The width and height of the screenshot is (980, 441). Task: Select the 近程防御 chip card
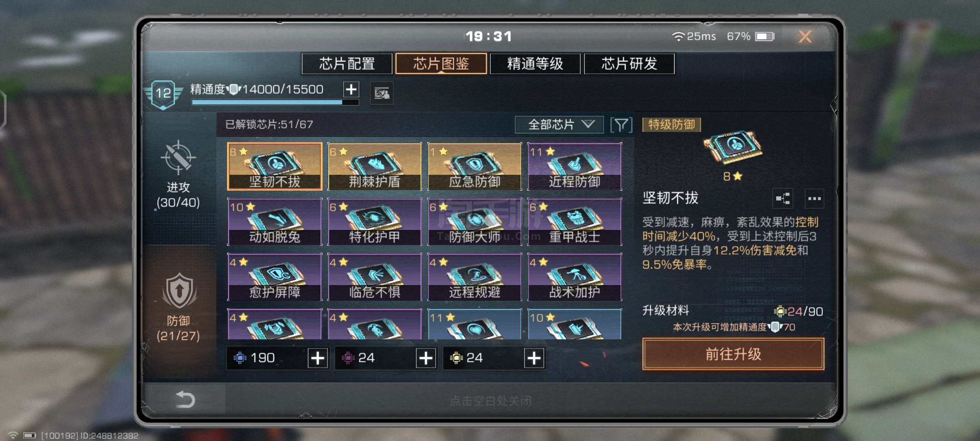coord(575,166)
